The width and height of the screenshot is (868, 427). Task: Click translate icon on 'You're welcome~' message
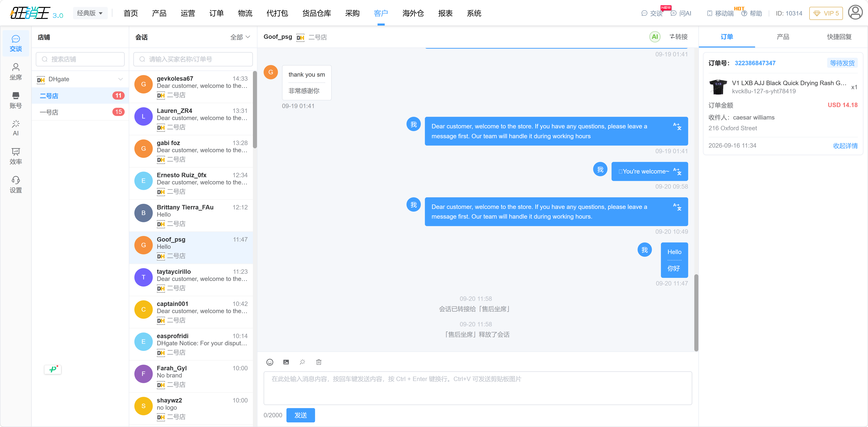pyautogui.click(x=677, y=171)
